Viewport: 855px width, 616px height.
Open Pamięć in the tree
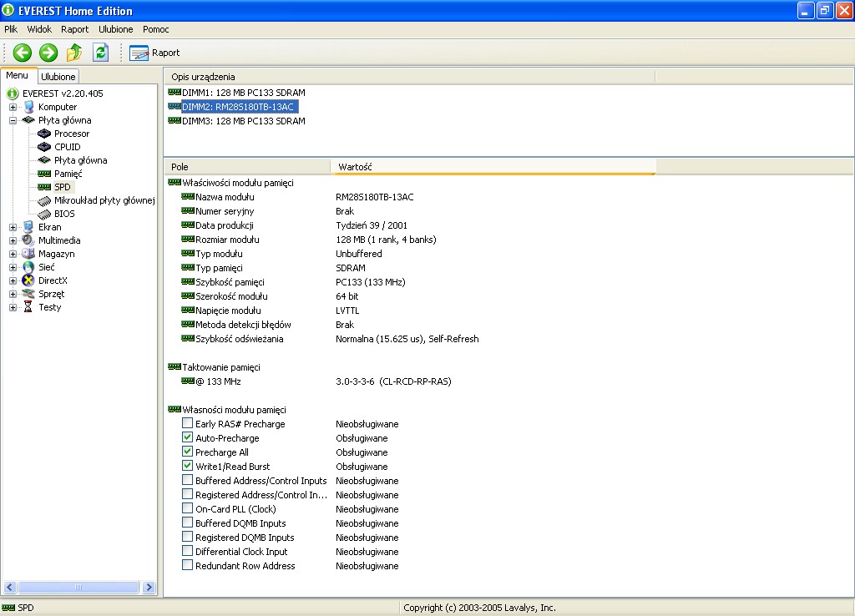click(68, 174)
